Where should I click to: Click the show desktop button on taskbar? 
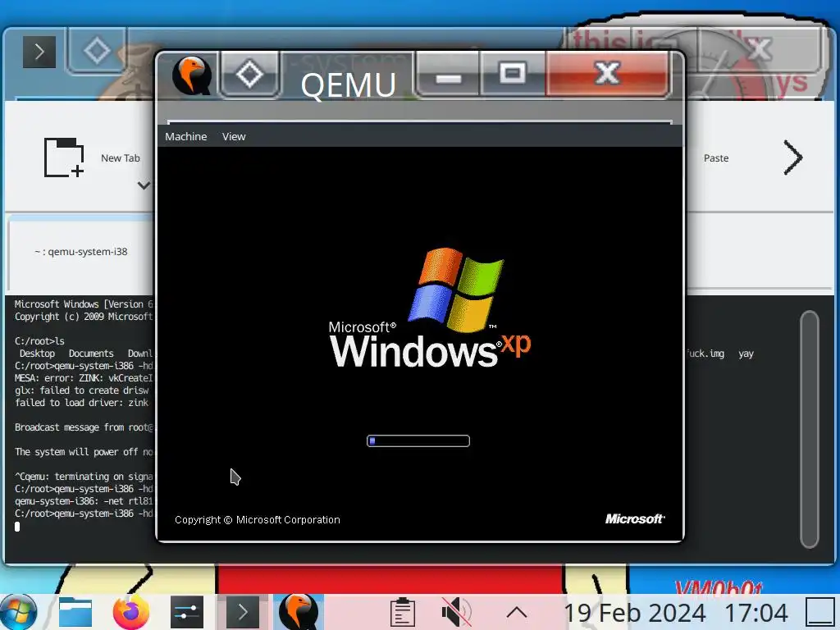pos(820,612)
